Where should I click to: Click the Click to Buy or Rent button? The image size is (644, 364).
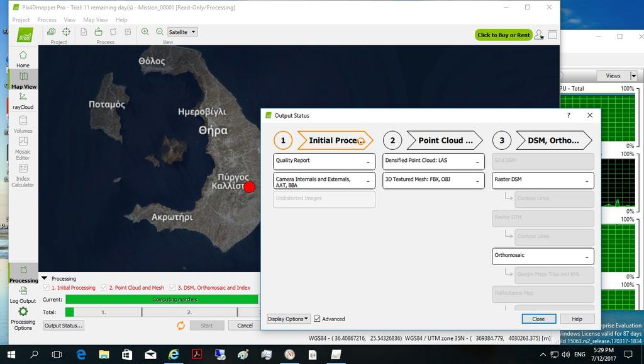click(x=504, y=35)
